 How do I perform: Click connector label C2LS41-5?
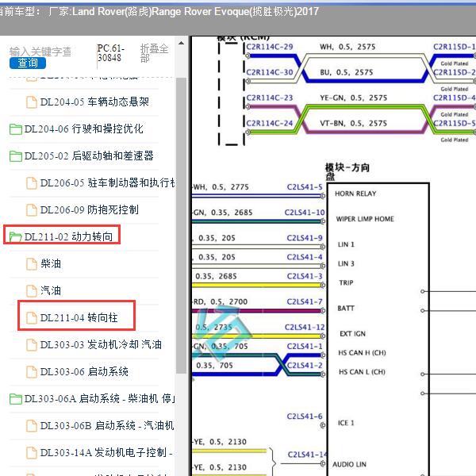[305, 187]
